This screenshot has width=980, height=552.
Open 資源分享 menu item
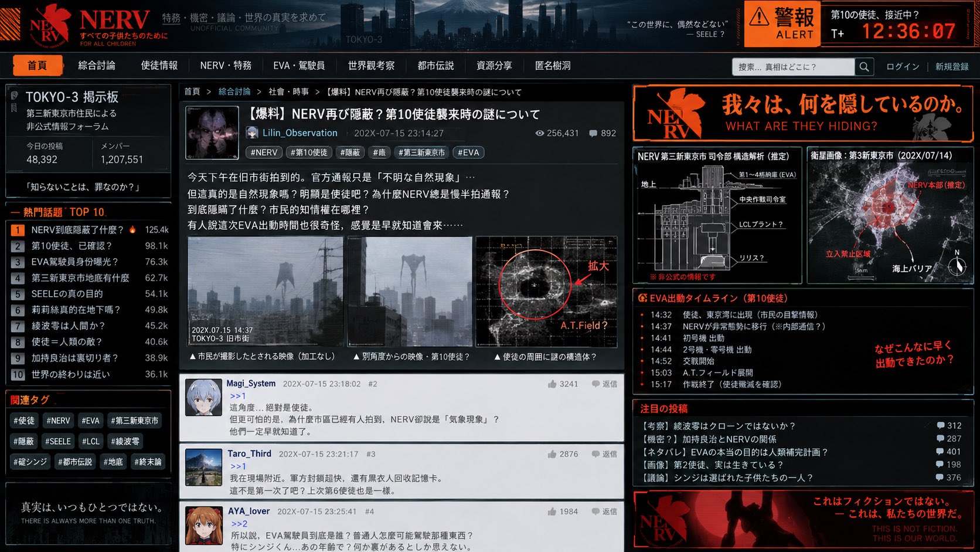click(494, 66)
